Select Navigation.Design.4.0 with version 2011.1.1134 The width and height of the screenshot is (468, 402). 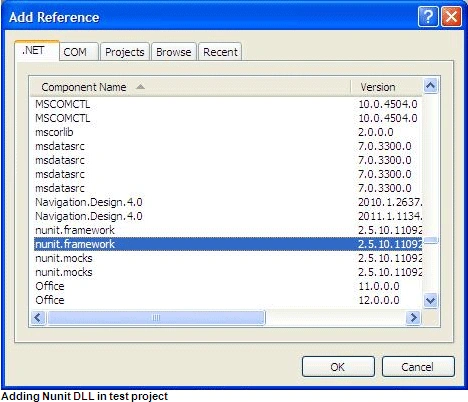[228, 216]
